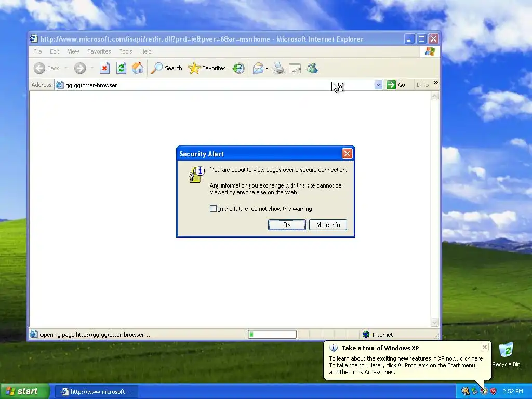The image size is (532, 399).
Task: Click the Internet zone globe icon
Action: click(x=366, y=335)
